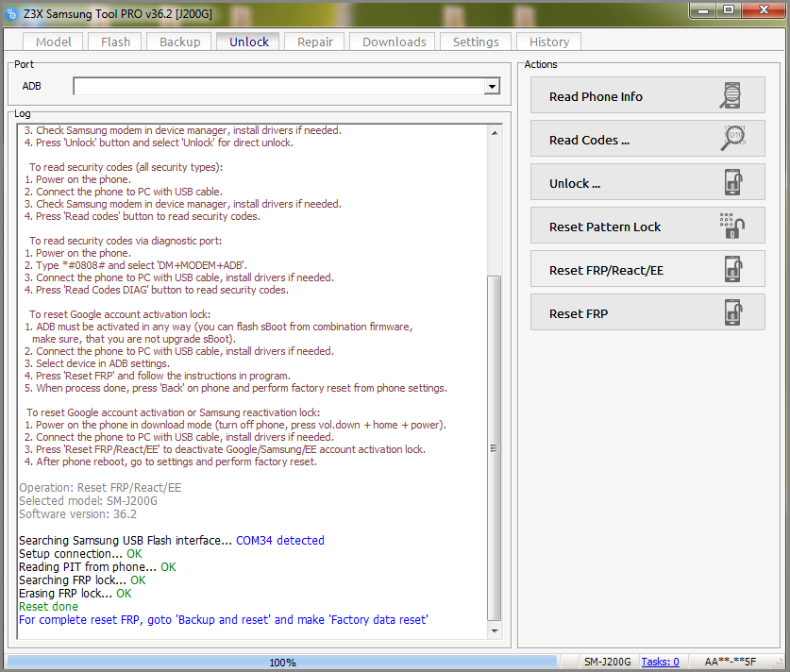
Task: View the History tab
Action: tap(548, 42)
